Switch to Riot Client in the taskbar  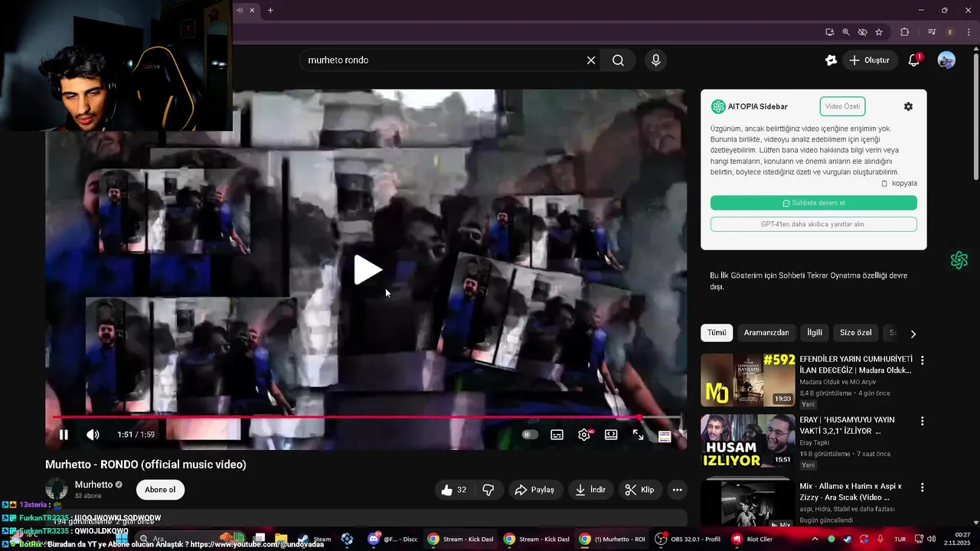click(753, 539)
